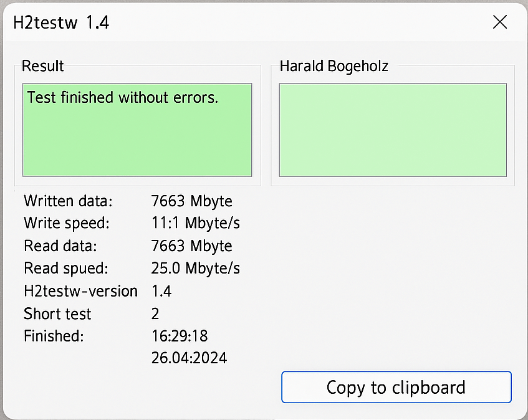Click the H2testw 1.4 title bar text

tap(62, 23)
